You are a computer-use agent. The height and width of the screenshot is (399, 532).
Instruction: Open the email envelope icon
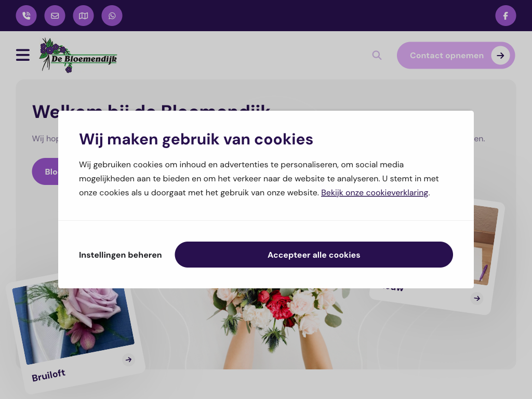(55, 16)
